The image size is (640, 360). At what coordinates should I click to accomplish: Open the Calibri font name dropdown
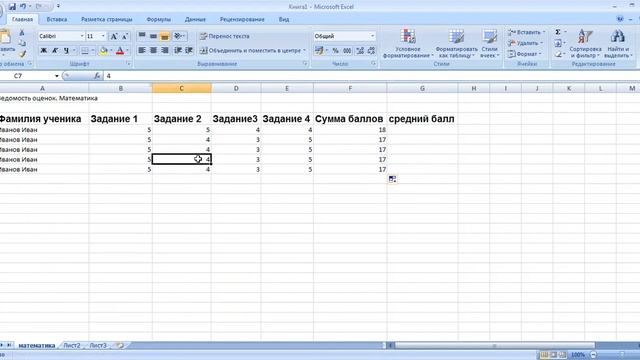click(x=82, y=36)
